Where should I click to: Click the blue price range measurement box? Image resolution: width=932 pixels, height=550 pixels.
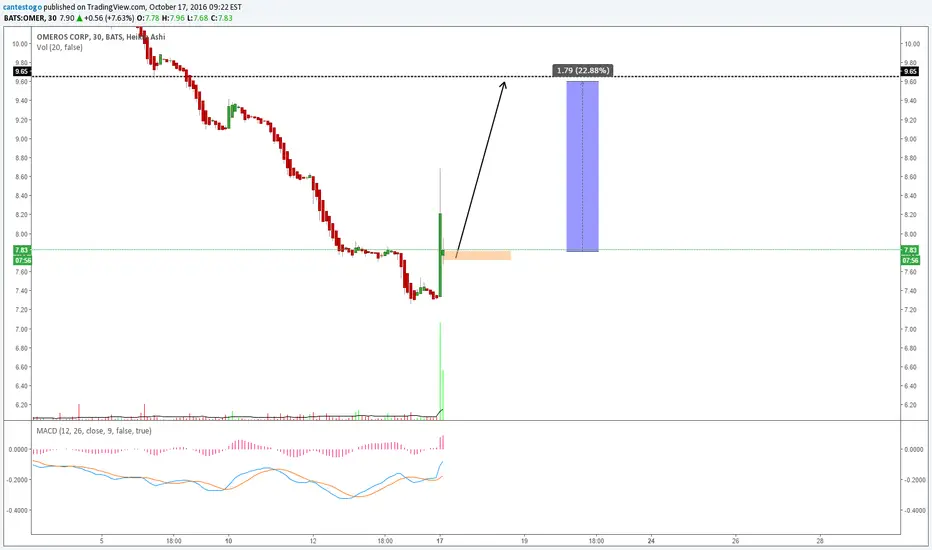tap(582, 166)
